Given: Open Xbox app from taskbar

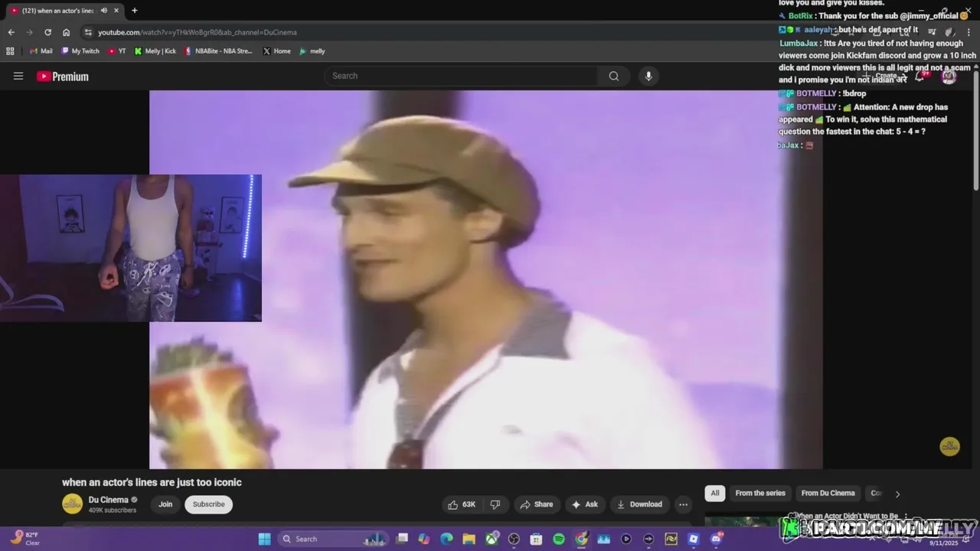Looking at the screenshot, I should click(492, 539).
